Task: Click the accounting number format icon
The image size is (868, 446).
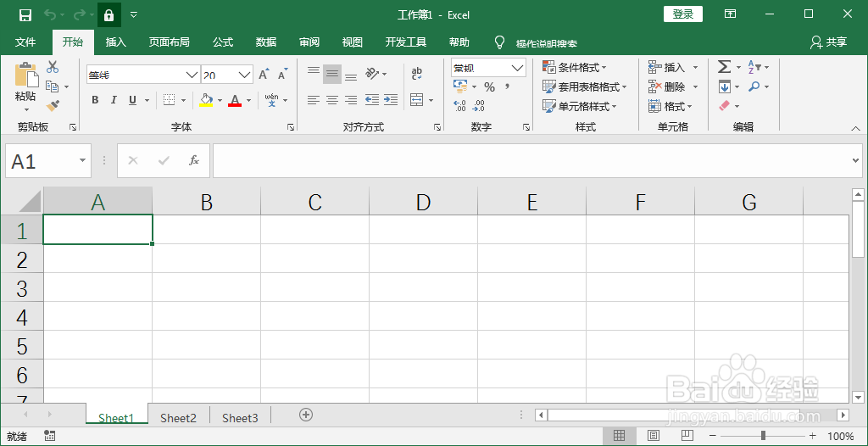Action: coord(460,86)
